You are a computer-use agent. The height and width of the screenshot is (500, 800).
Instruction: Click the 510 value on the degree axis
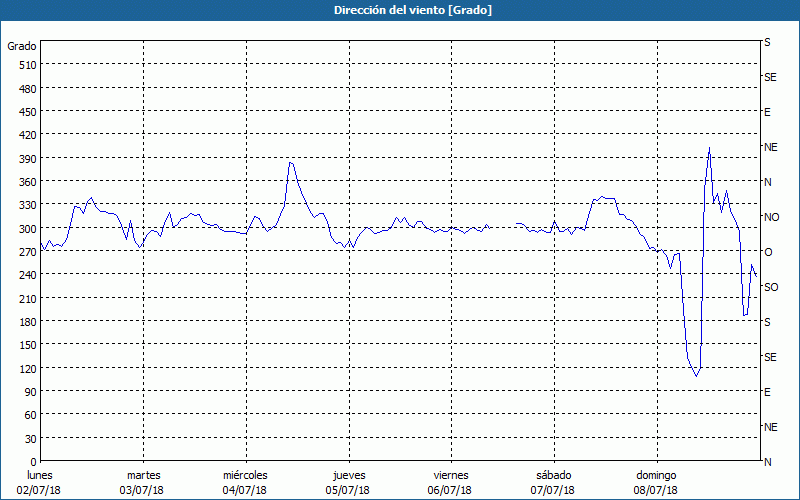pos(28,65)
